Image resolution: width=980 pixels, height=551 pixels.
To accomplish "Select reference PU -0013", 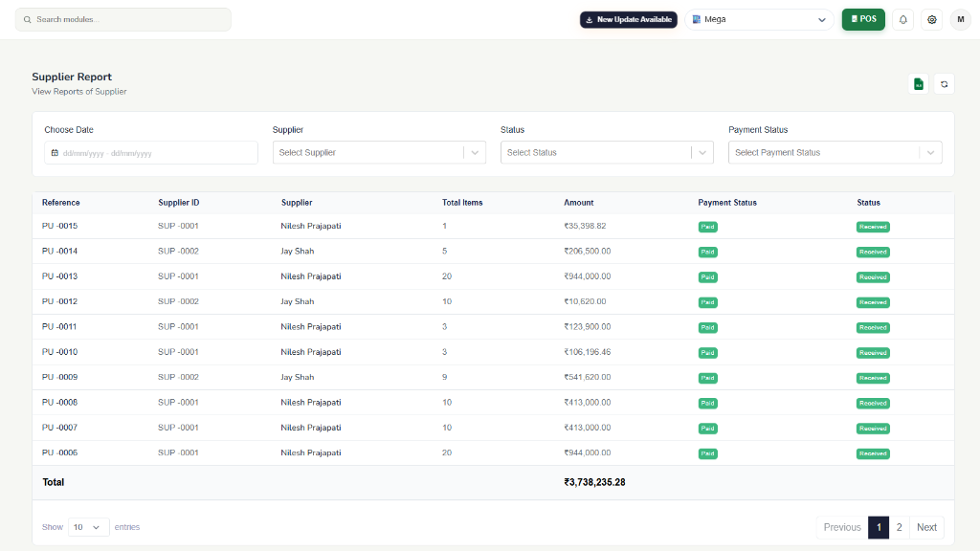I will pyautogui.click(x=59, y=276).
